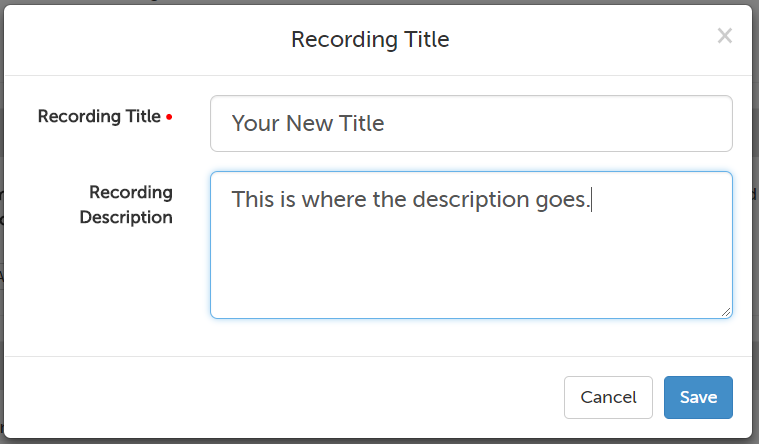
Task: Click the "Recording Description" field label
Action: pyautogui.click(x=130, y=204)
